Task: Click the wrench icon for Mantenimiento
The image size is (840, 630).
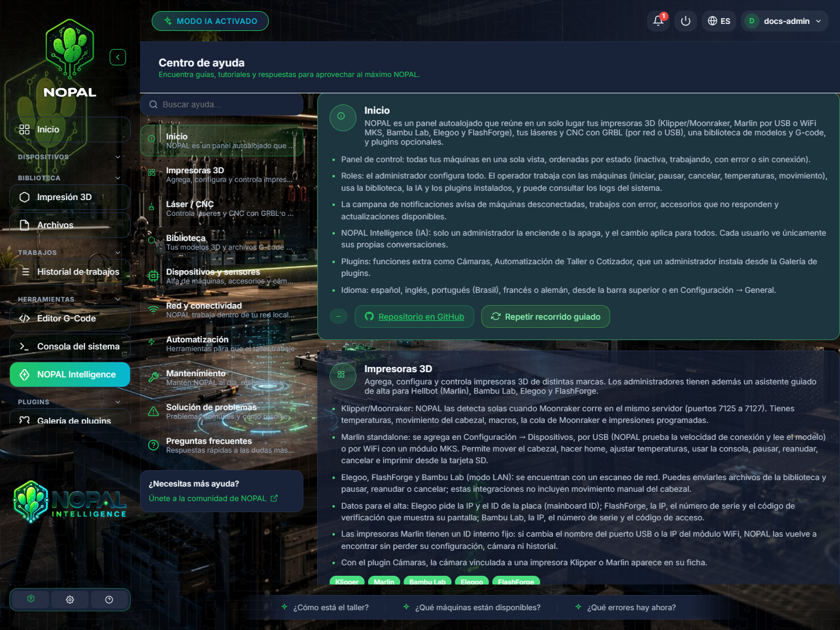Action: click(153, 377)
